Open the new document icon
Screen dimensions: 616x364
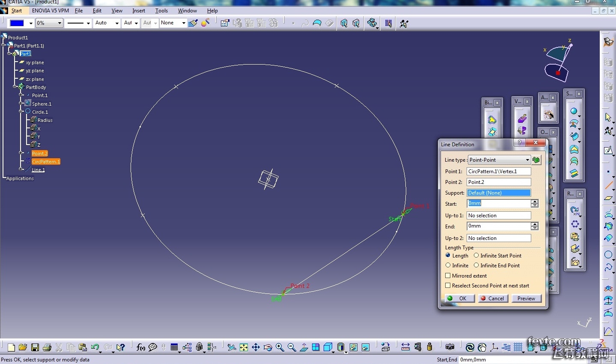click(11, 347)
